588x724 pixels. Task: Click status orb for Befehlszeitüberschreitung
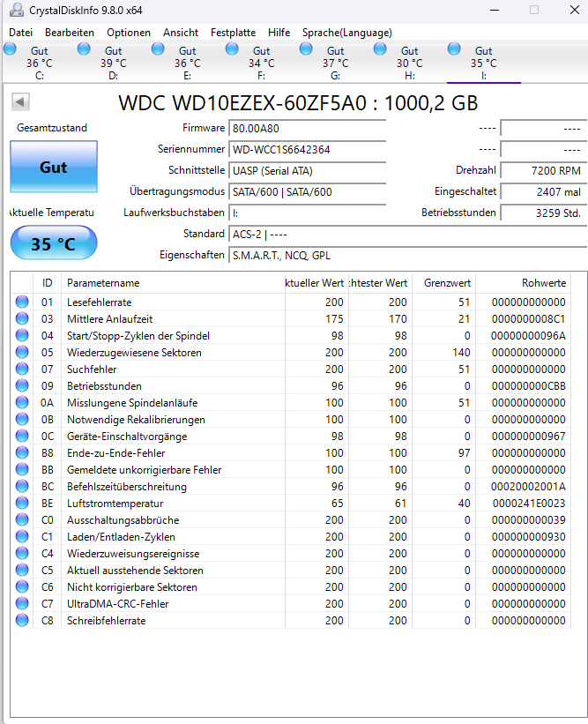pos(22,486)
